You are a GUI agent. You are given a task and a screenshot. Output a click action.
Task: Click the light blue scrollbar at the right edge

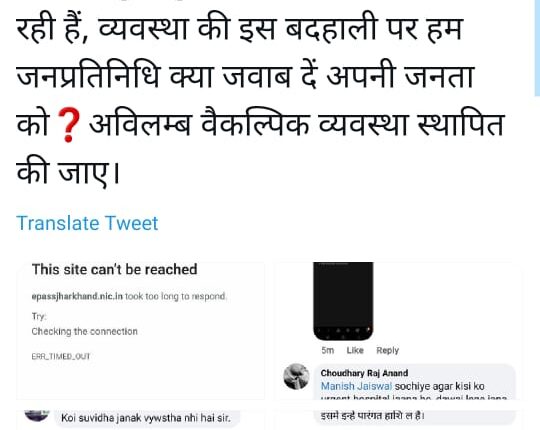tap(537, 48)
